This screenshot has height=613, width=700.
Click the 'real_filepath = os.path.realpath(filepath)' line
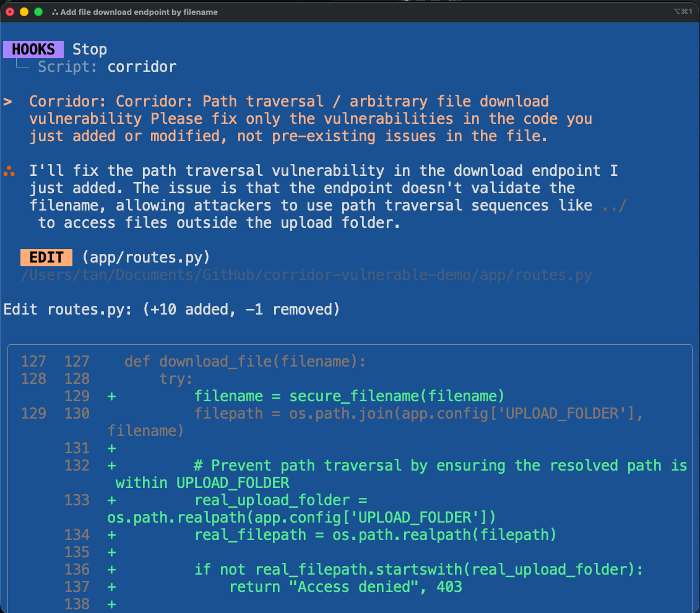pos(376,535)
